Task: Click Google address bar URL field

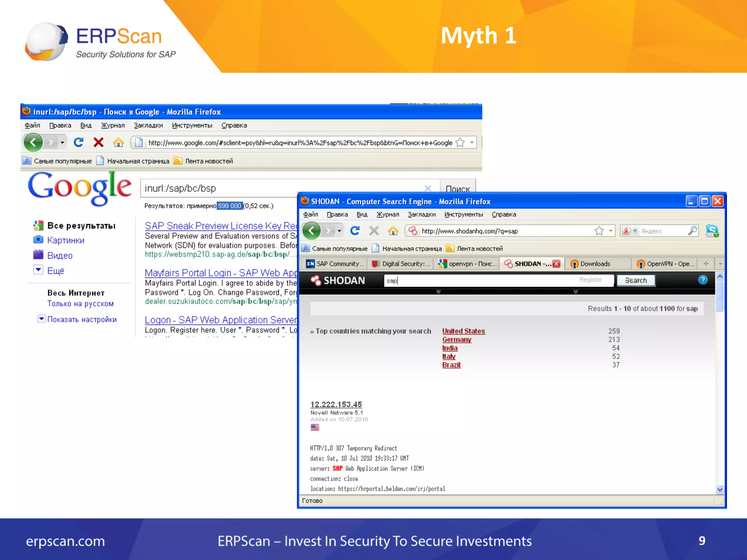Action: 300,143
